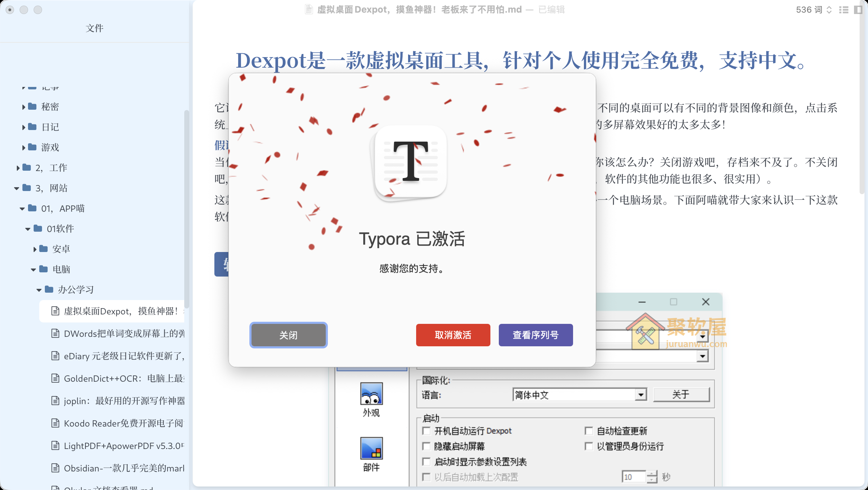Click the 关闭 button in the dialog

pos(288,335)
